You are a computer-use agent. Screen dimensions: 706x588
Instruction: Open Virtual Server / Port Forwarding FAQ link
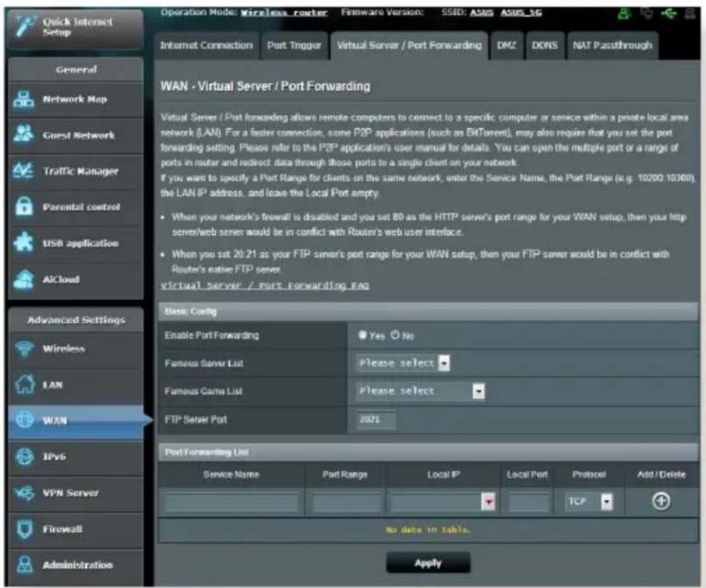coord(265,286)
